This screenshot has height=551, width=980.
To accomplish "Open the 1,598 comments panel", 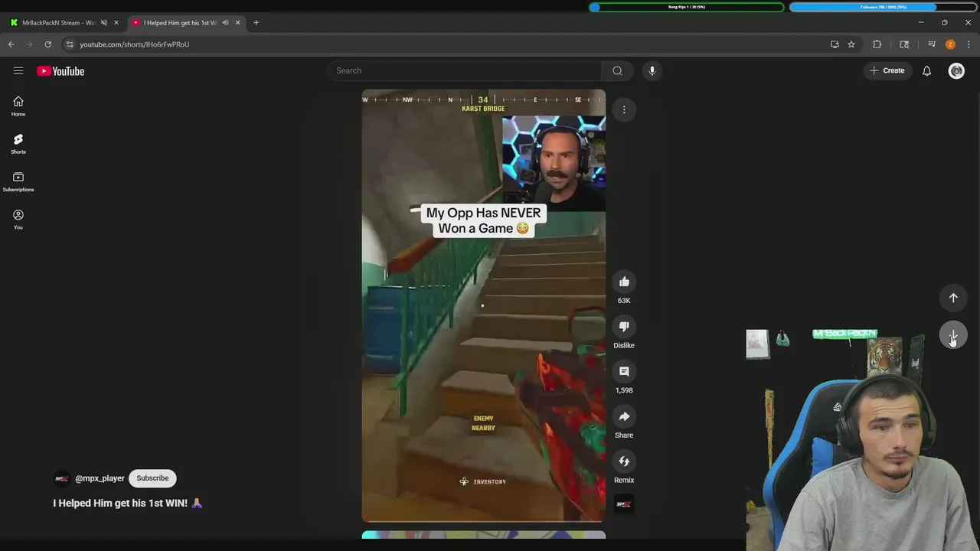I will pyautogui.click(x=624, y=372).
